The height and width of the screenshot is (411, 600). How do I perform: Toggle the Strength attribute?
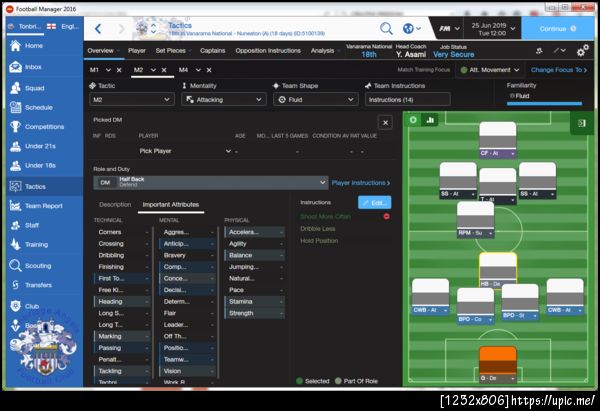[254, 313]
